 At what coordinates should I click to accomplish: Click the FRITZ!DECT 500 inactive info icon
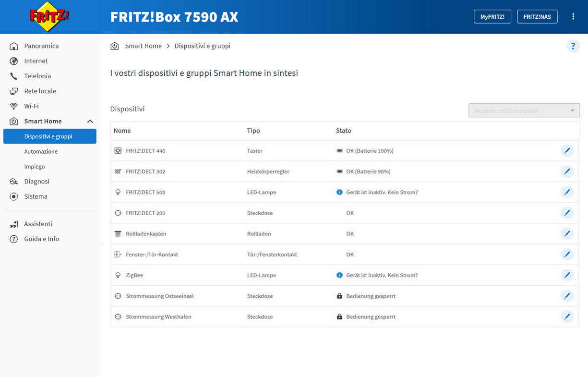340,192
